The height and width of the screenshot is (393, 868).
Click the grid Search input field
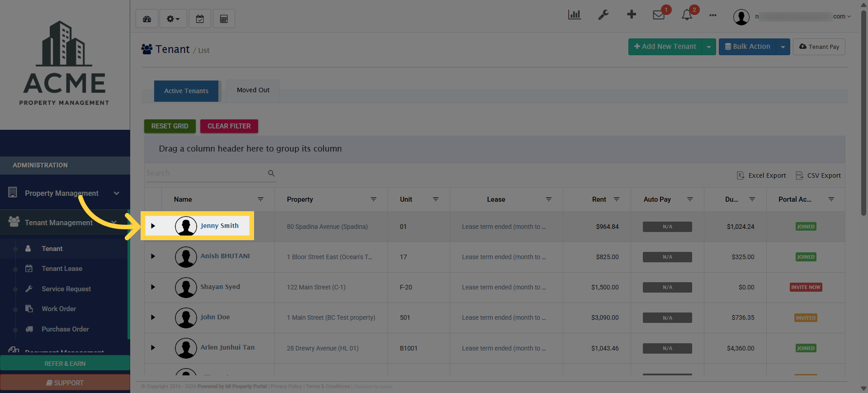206,173
